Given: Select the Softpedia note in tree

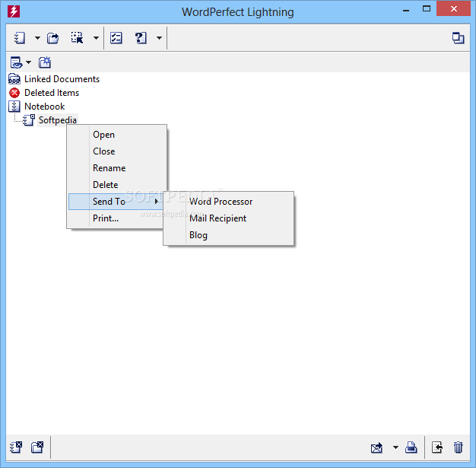Looking at the screenshot, I should (x=57, y=120).
